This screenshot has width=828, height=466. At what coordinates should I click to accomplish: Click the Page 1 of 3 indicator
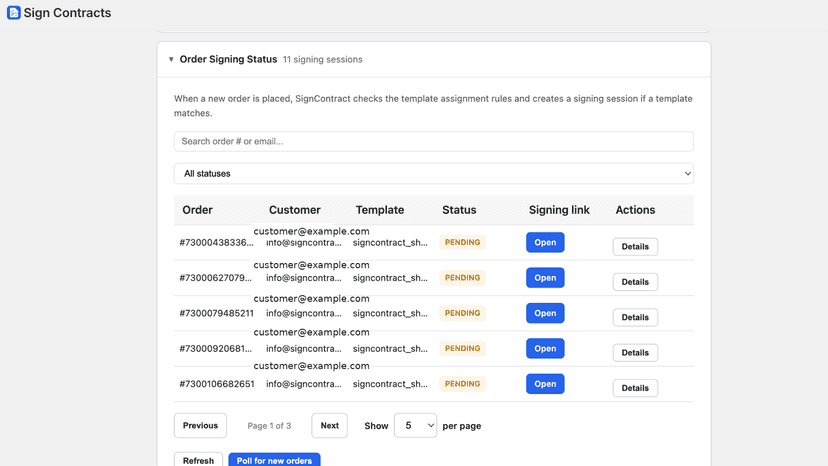click(269, 426)
